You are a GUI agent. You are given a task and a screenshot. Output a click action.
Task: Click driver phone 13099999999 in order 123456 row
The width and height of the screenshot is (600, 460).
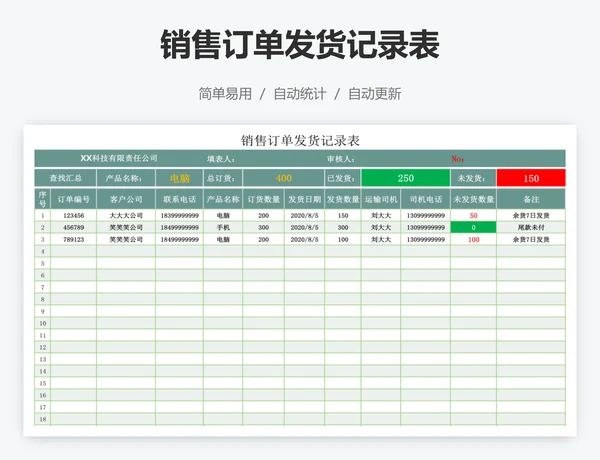tap(426, 215)
